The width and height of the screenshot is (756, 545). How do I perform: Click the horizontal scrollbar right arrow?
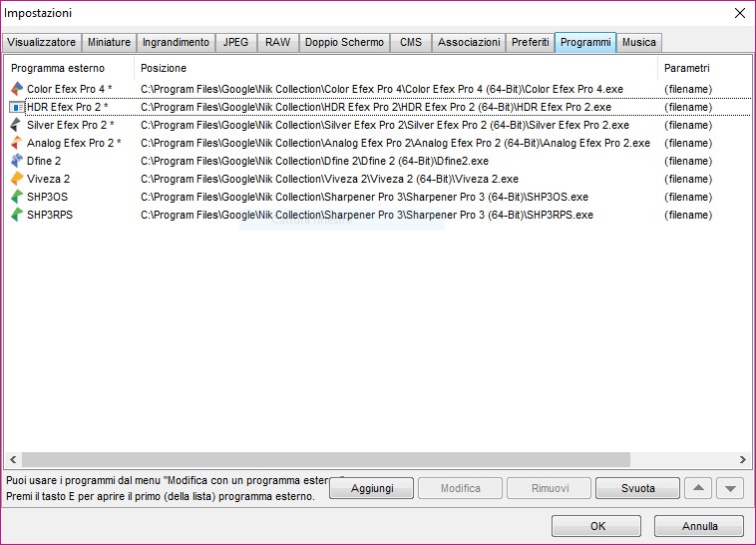click(x=742, y=459)
